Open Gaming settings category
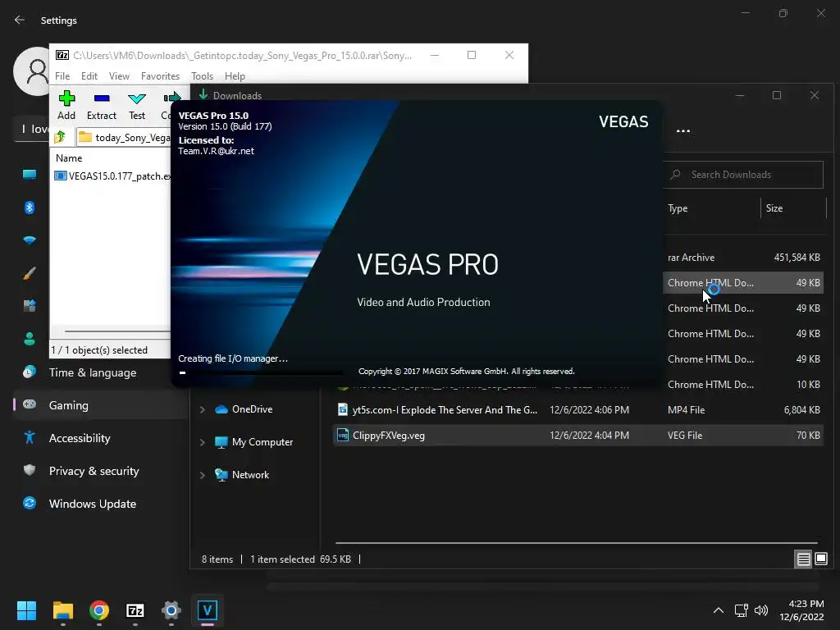Viewport: 840px width, 630px height. coord(99,405)
